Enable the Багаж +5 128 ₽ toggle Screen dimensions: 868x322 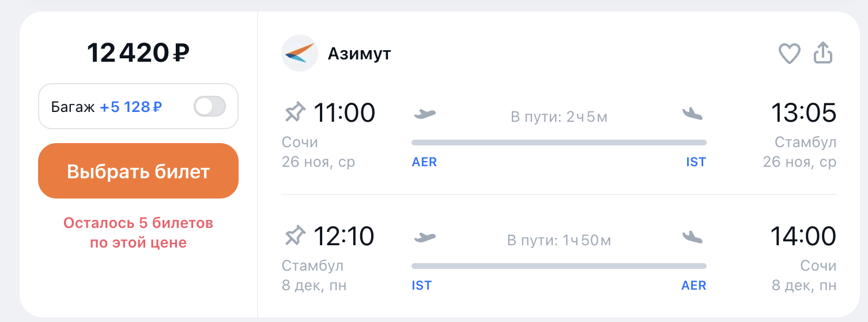coord(210,107)
